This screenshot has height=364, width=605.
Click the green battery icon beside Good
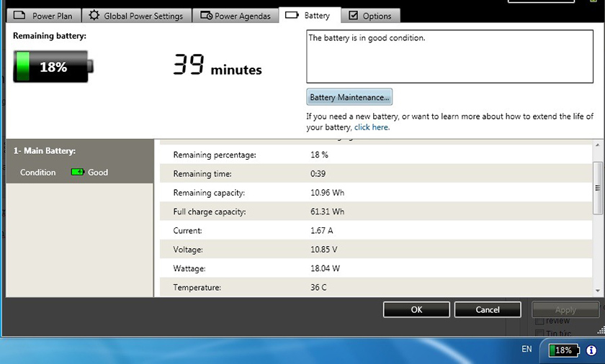(x=77, y=173)
